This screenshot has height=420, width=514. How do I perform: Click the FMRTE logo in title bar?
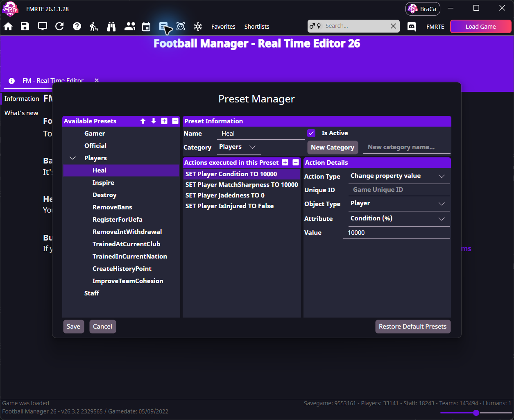[x=11, y=9]
